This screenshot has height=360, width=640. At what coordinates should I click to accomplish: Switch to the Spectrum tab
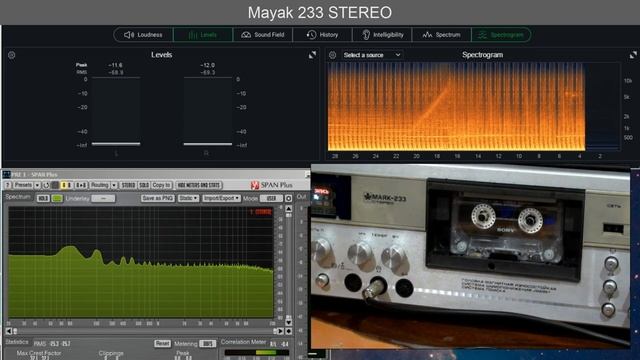tap(442, 35)
